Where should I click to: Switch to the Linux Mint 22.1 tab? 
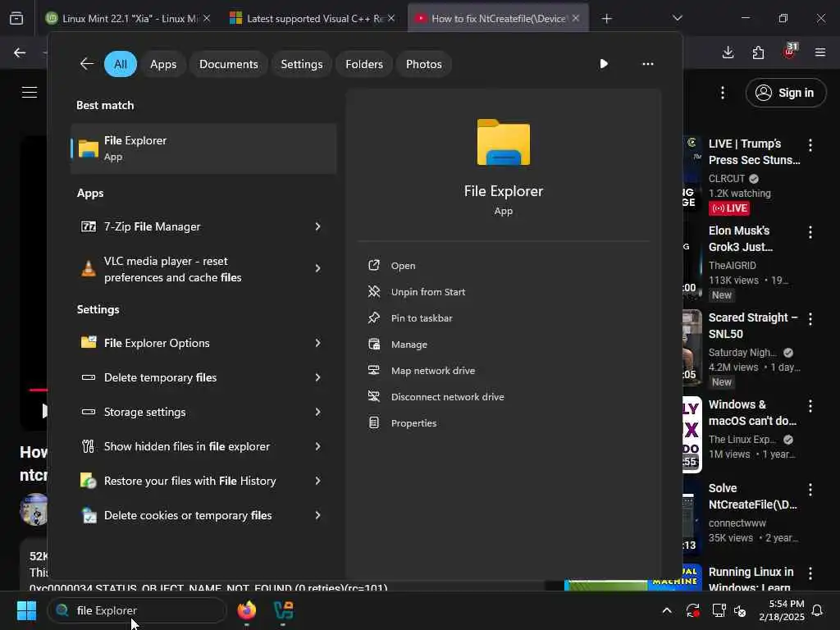point(127,18)
